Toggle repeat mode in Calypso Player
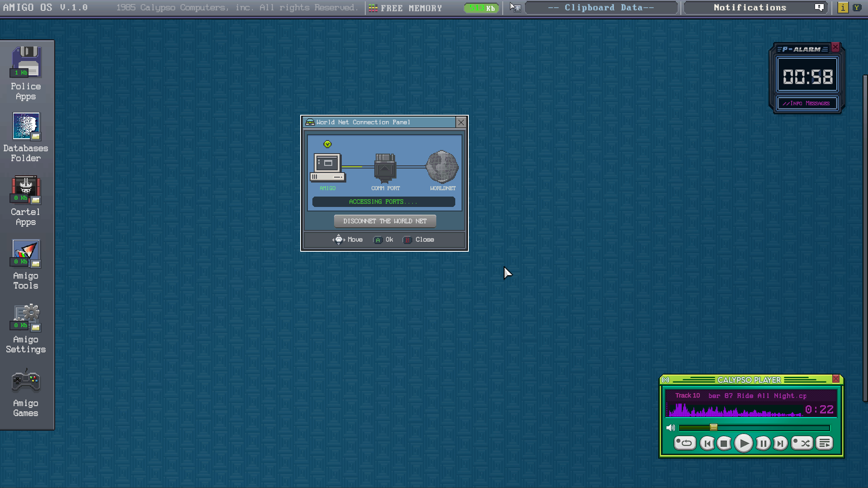The width and height of the screenshot is (868, 488). [685, 443]
